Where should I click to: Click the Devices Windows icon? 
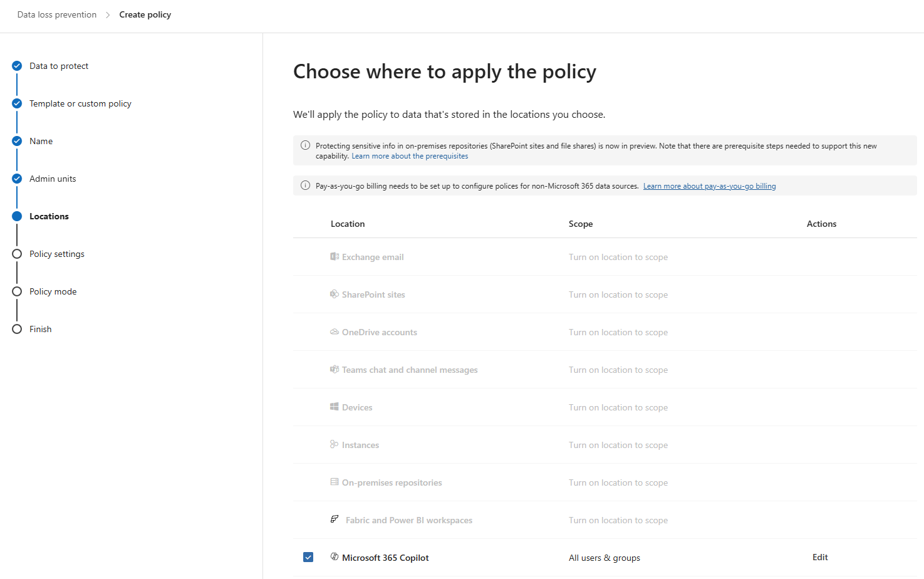point(335,407)
